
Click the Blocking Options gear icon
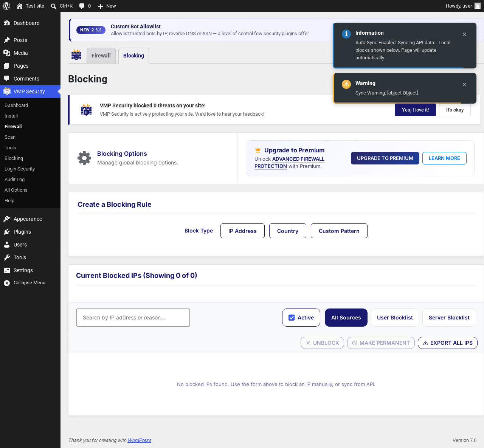pyautogui.click(x=84, y=158)
